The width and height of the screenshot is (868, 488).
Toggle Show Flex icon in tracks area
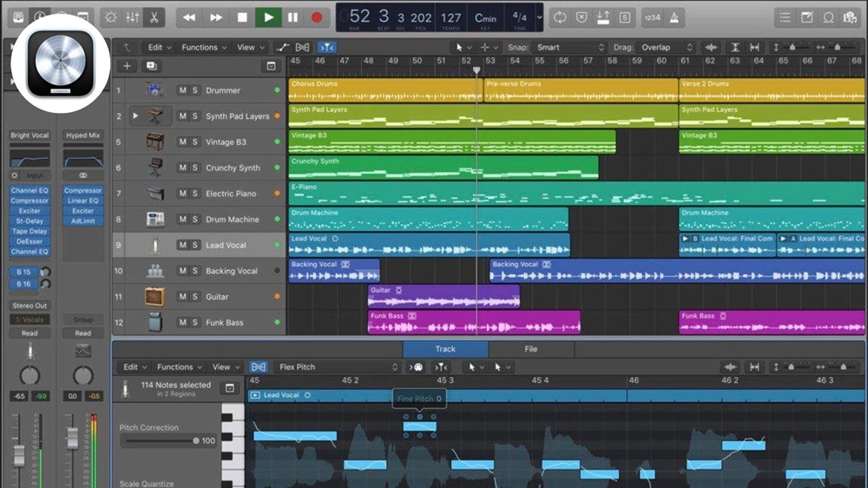[302, 47]
